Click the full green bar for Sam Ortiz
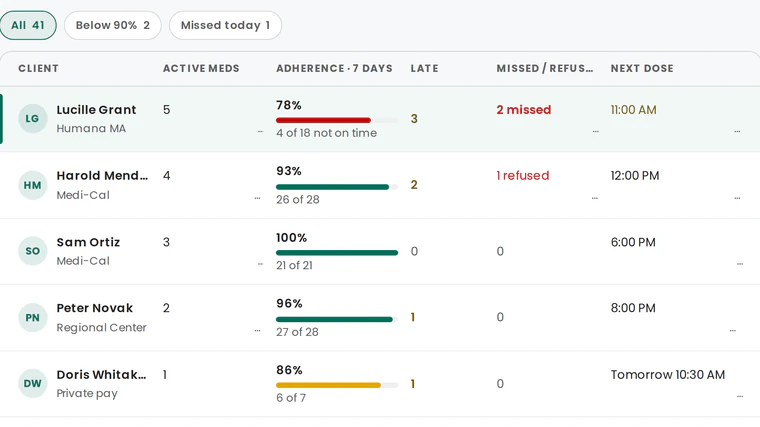 (337, 253)
